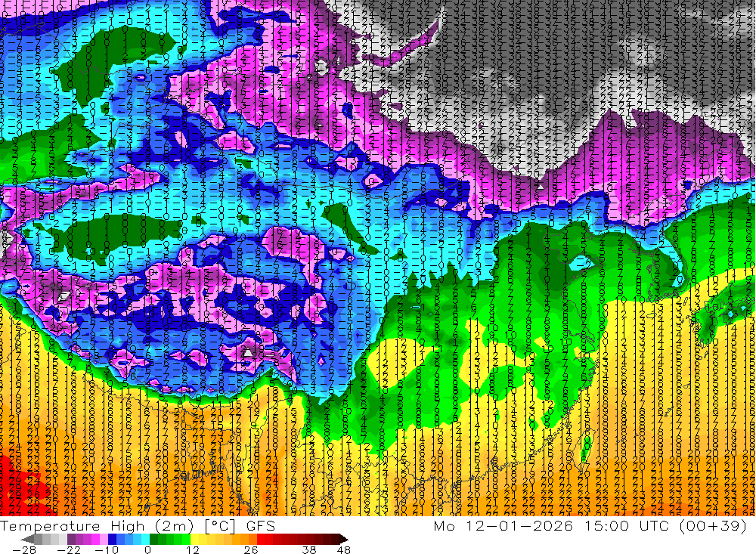Image resolution: width=756 pixels, height=554 pixels.
Task: Click the dark blue swatch in the legend
Action: [112, 539]
